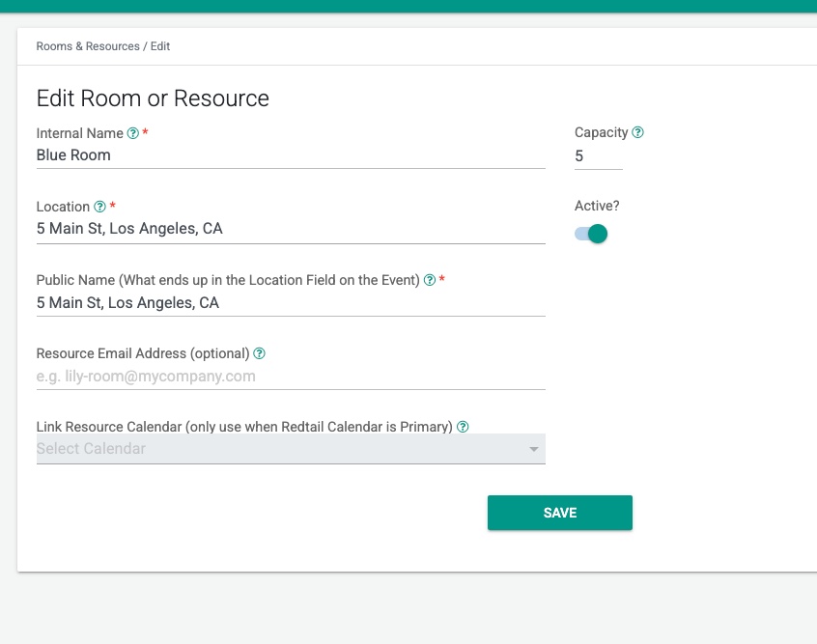
Task: Focus the Internal Name field with Blue Room
Action: [x=290, y=155]
